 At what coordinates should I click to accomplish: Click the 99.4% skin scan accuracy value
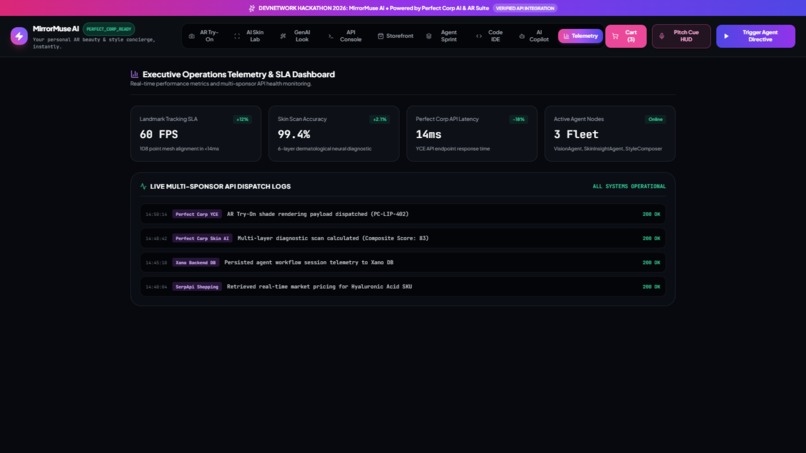tap(294, 134)
